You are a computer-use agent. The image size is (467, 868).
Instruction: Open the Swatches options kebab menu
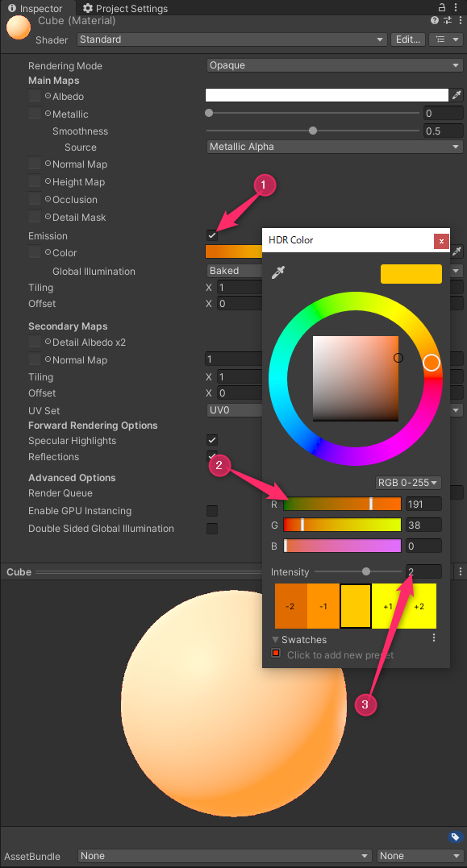point(433,637)
